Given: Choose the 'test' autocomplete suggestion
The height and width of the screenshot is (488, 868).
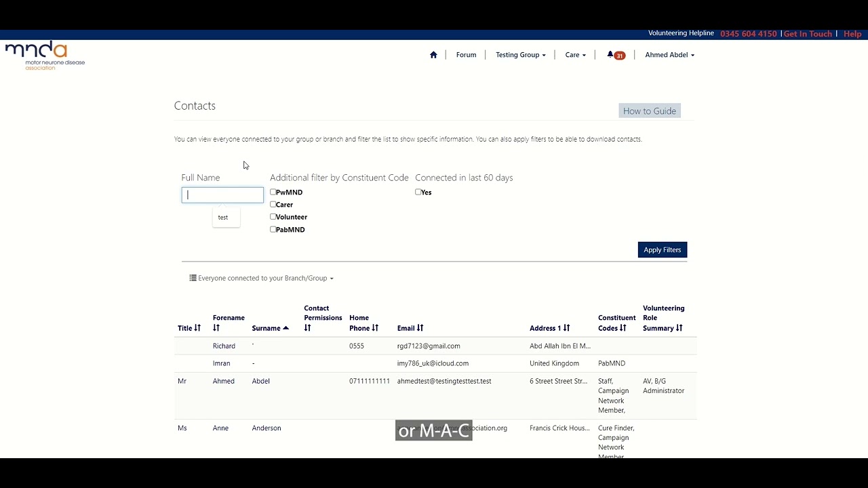Looking at the screenshot, I should [223, 218].
